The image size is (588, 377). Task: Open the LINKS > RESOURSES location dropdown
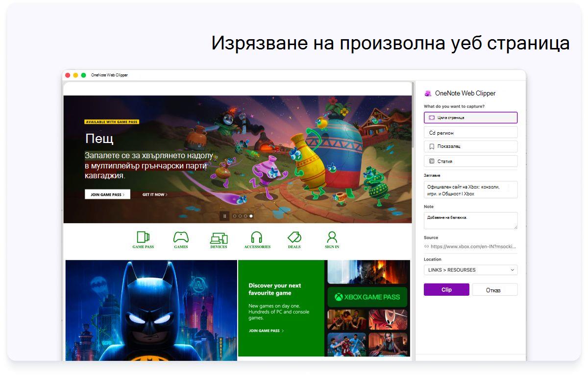[470, 270]
